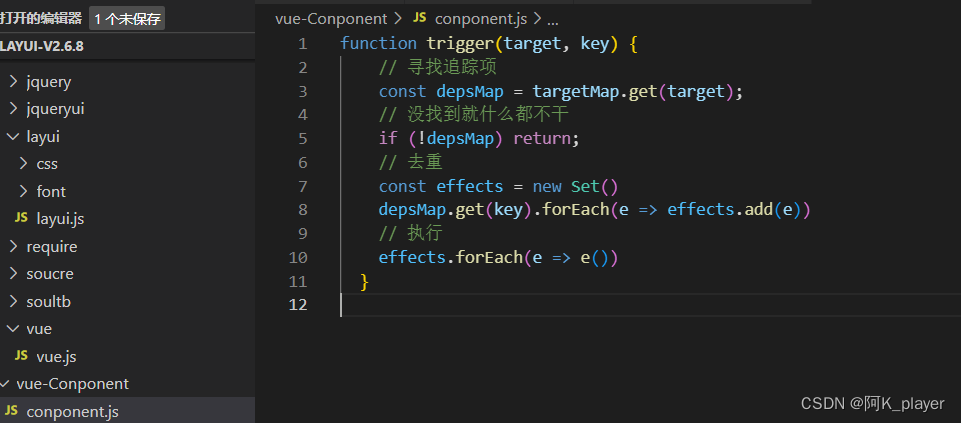Click the comment 去重
961x423 pixels.
click(x=411, y=162)
